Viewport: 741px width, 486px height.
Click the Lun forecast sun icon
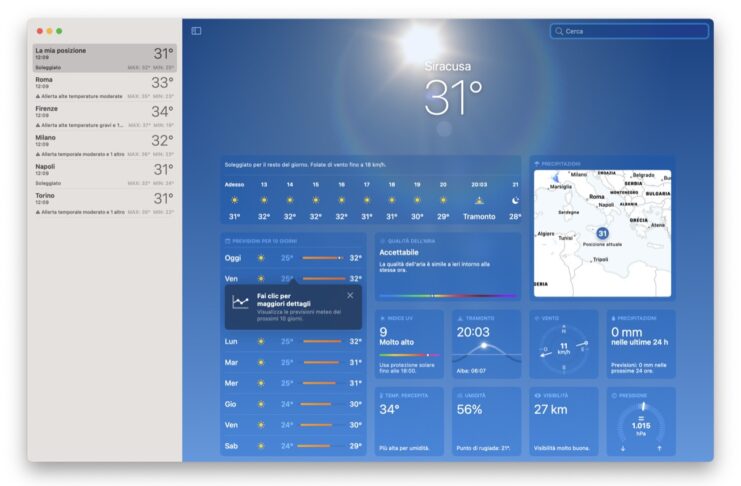(261, 341)
